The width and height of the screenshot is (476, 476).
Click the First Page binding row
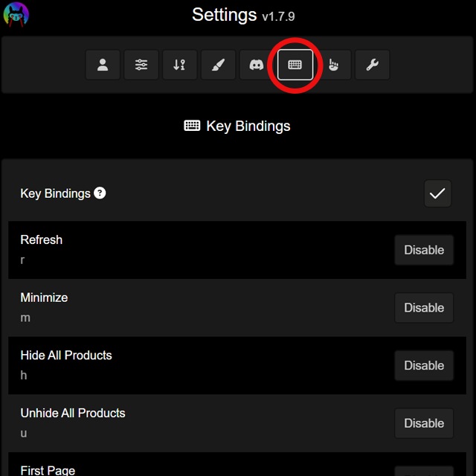click(237, 464)
